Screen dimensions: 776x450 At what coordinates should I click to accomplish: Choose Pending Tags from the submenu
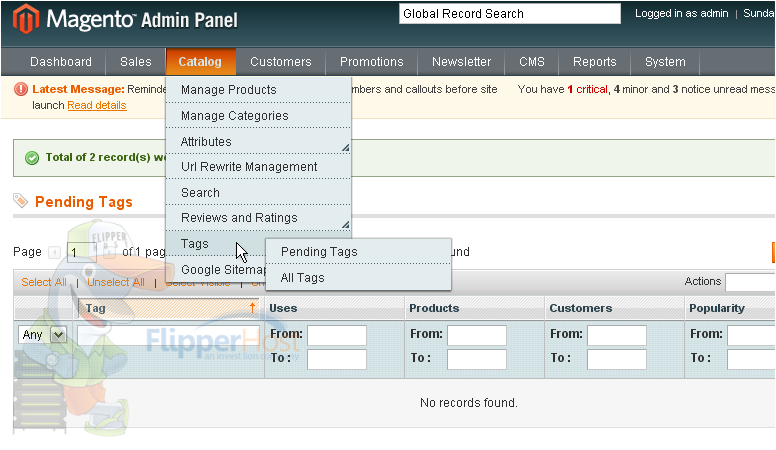point(359,251)
